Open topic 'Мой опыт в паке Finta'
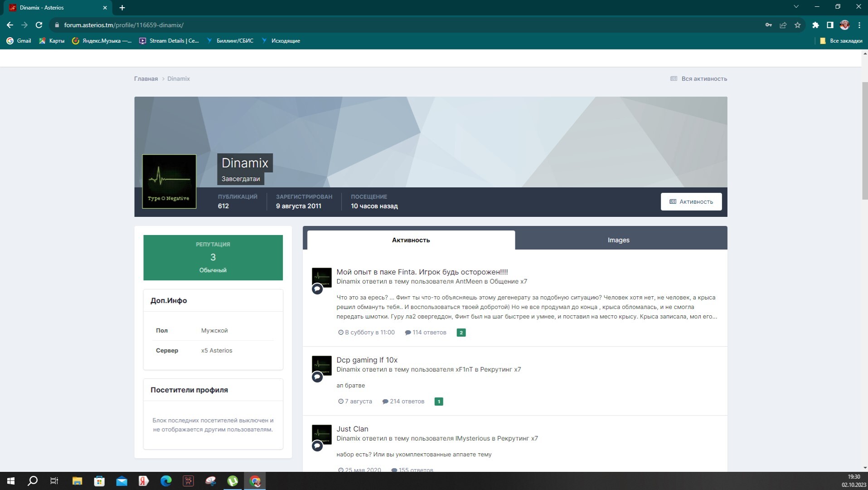This screenshot has height=490, width=868. tap(422, 272)
